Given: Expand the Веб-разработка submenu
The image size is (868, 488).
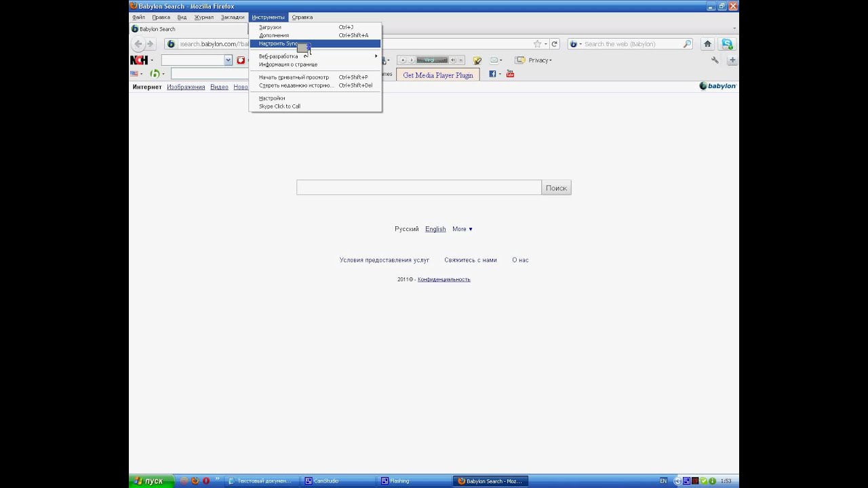Looking at the screenshot, I should click(x=315, y=56).
